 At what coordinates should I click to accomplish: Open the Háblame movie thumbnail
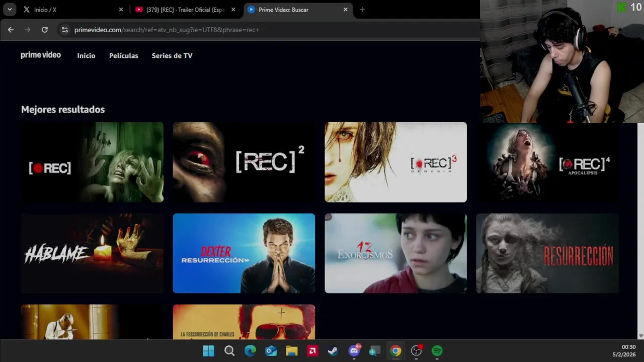[x=92, y=253]
